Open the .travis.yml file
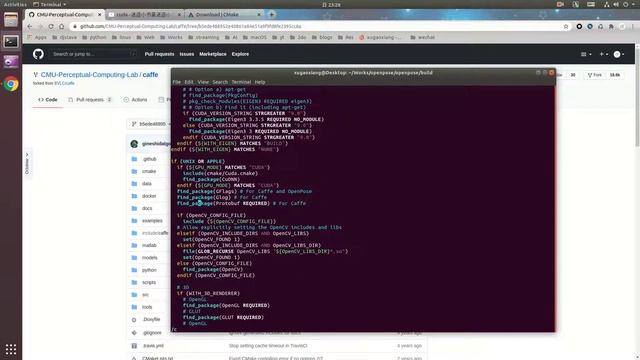This screenshot has height=360, width=640. coord(153,345)
